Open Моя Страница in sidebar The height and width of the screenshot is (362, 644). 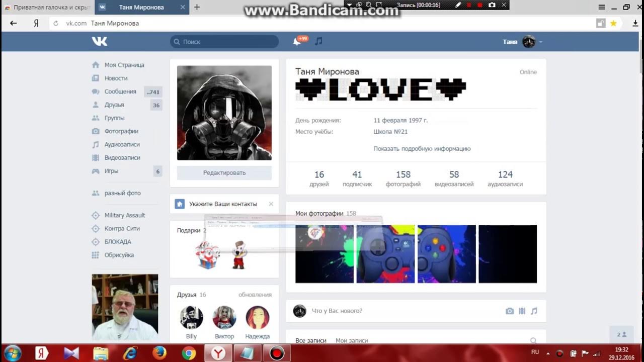point(124,65)
